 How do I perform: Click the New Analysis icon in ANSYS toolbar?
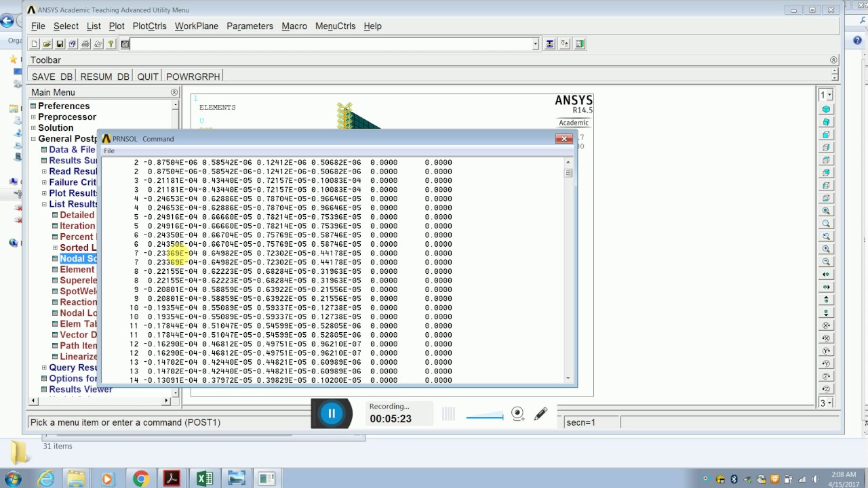[35, 44]
